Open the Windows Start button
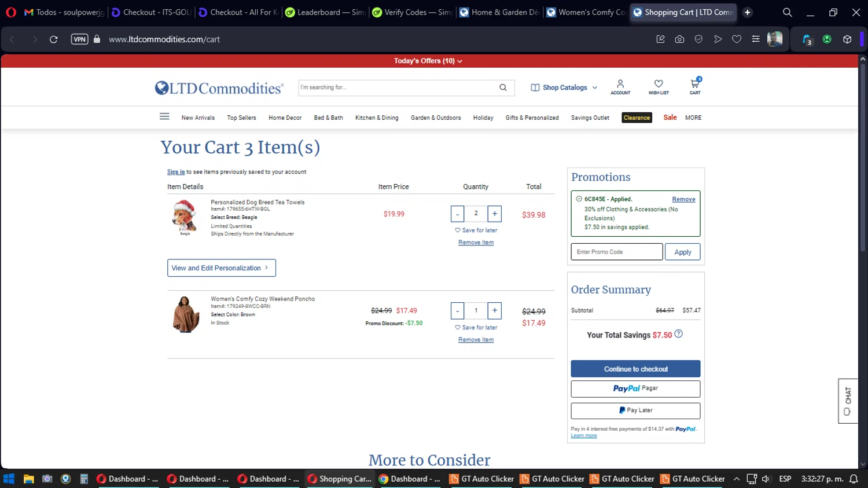 9,479
